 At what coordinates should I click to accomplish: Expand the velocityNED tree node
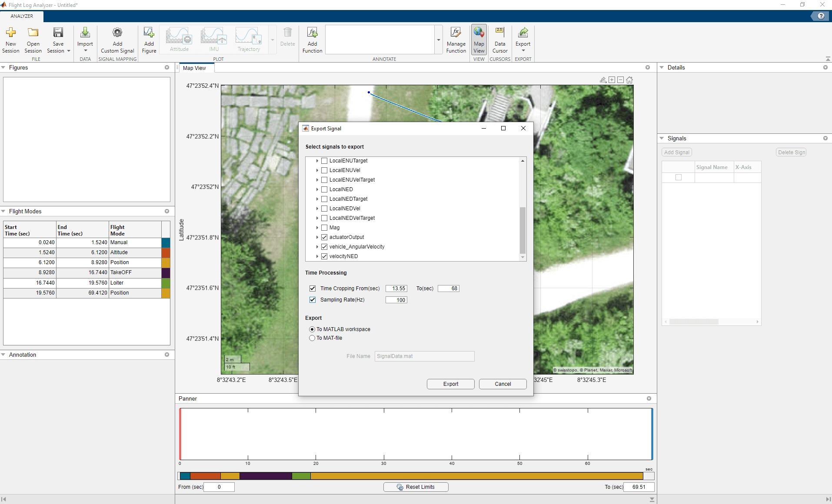click(x=317, y=256)
